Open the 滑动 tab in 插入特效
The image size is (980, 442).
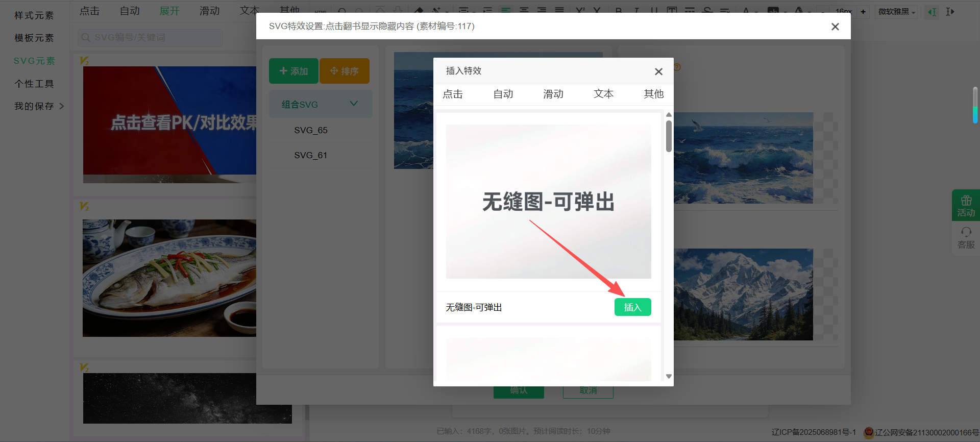click(x=553, y=94)
